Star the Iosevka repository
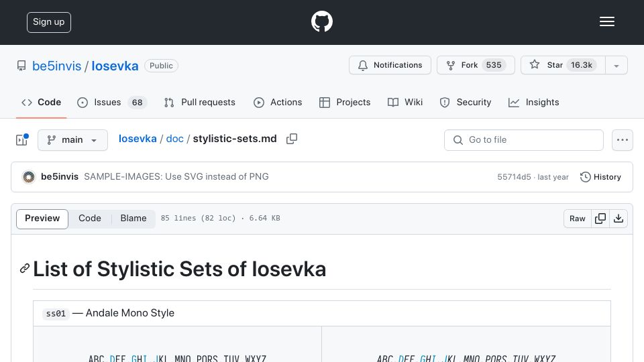This screenshot has height=362, width=644. point(563,65)
